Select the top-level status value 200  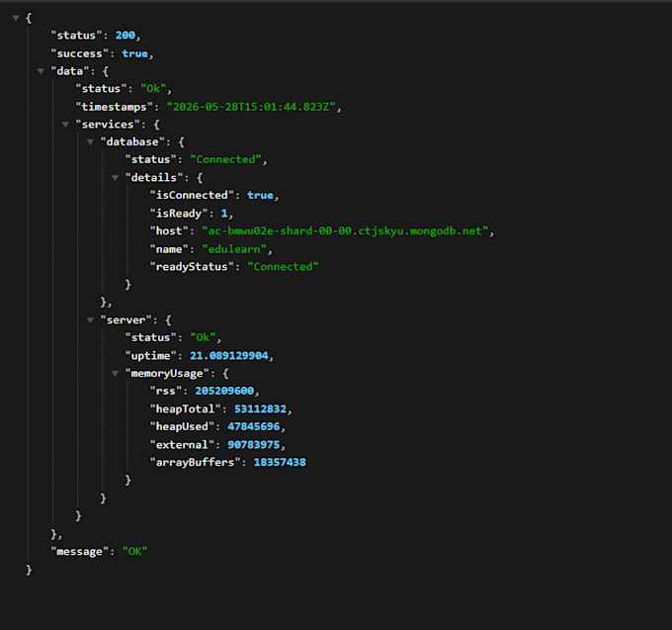[126, 36]
